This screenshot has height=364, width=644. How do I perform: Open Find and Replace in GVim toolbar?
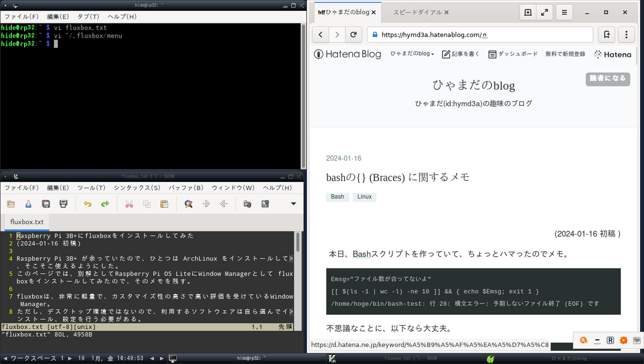[x=188, y=204]
